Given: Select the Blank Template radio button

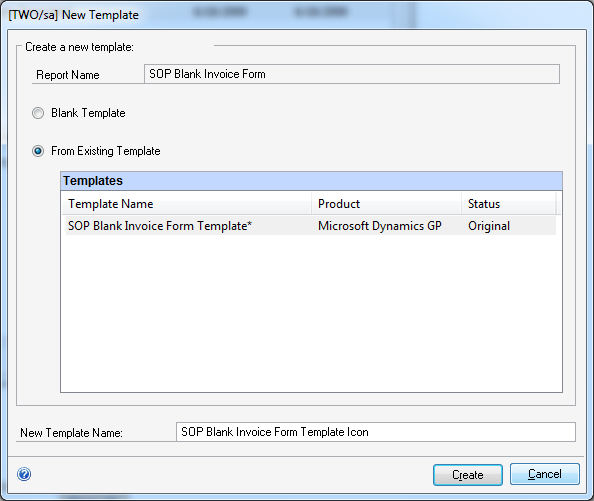Looking at the screenshot, I should [x=38, y=113].
